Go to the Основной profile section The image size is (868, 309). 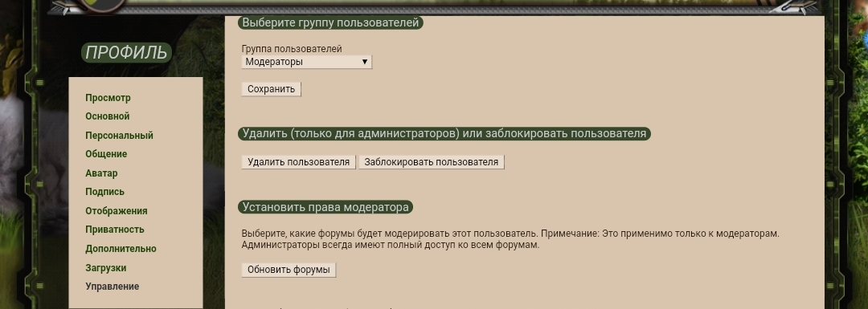(x=108, y=116)
